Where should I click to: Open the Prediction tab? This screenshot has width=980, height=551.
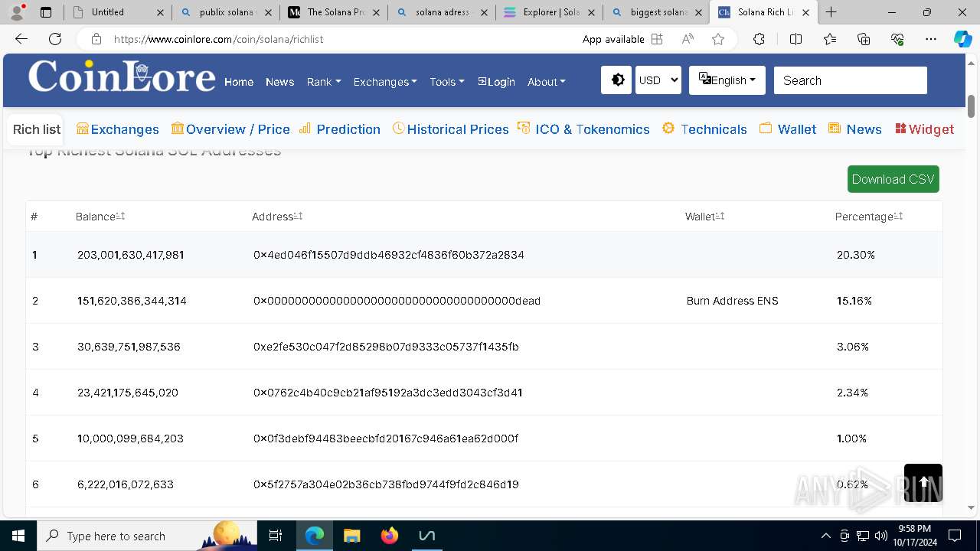coord(339,129)
